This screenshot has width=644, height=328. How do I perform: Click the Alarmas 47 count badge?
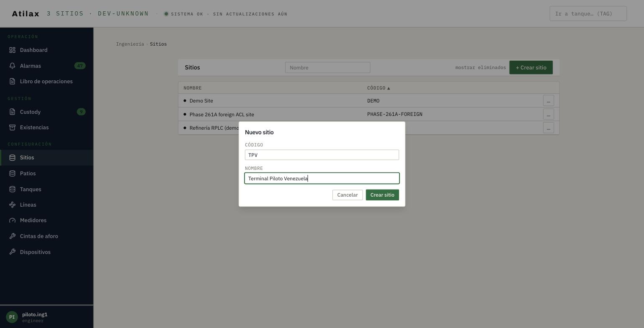80,66
